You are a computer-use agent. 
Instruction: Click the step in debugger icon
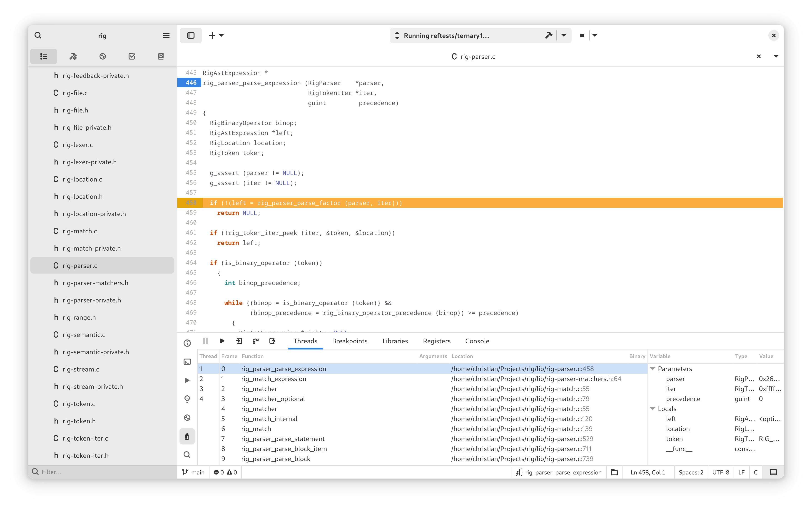click(x=239, y=341)
